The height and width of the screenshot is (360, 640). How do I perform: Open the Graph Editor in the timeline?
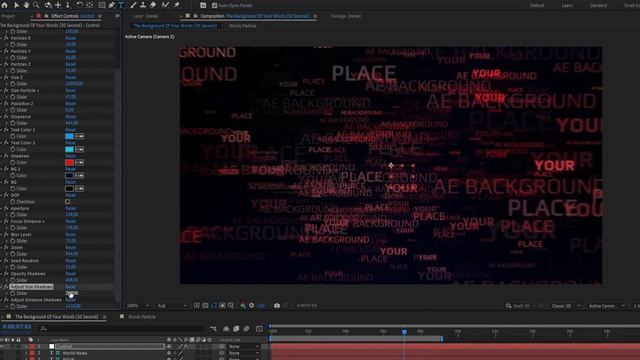point(260,329)
